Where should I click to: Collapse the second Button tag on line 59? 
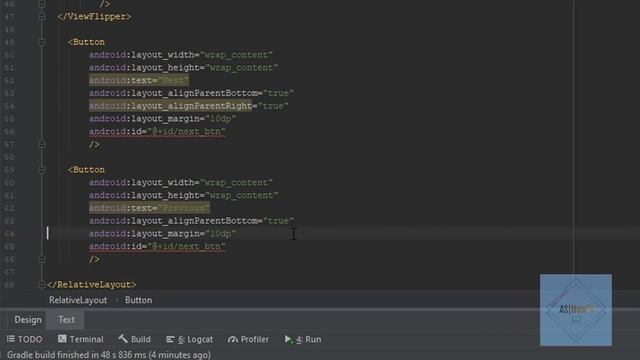click(x=42, y=169)
